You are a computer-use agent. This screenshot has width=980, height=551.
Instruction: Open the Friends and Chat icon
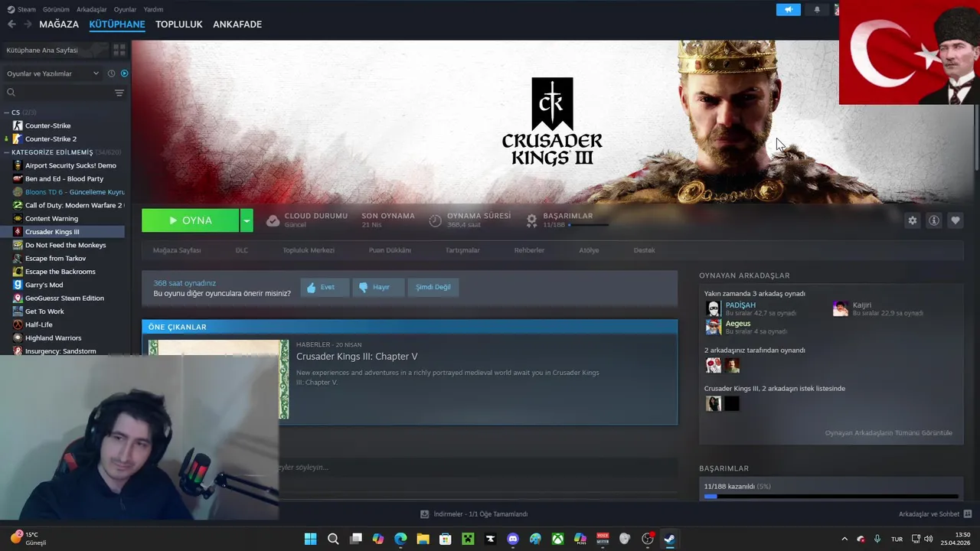click(x=968, y=514)
